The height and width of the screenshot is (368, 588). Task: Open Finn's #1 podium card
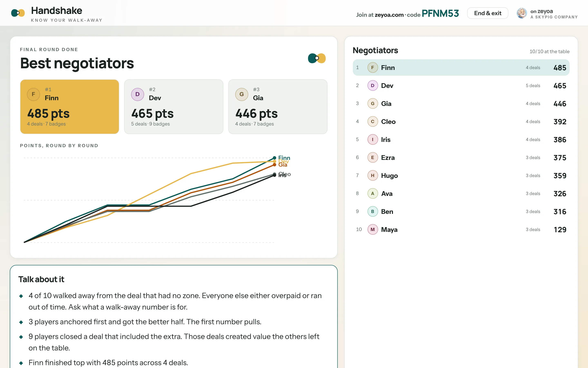coord(69,107)
